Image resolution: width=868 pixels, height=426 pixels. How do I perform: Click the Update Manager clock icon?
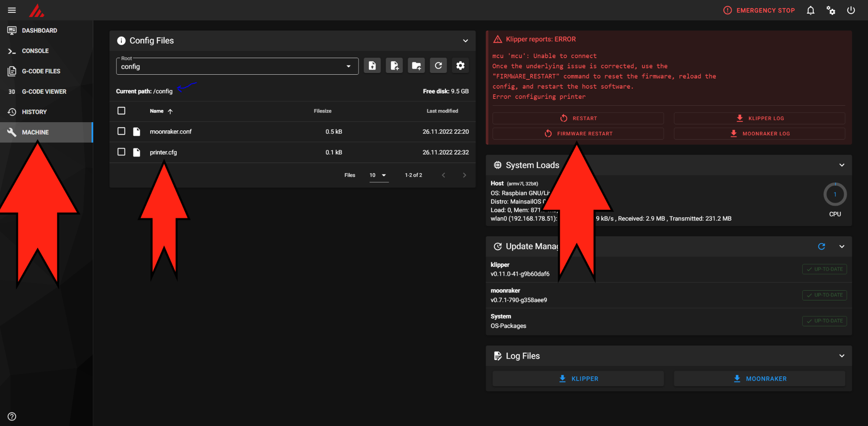point(498,247)
